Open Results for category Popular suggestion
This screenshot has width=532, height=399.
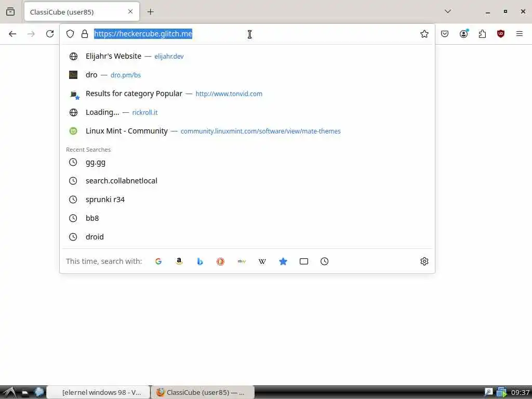247,94
